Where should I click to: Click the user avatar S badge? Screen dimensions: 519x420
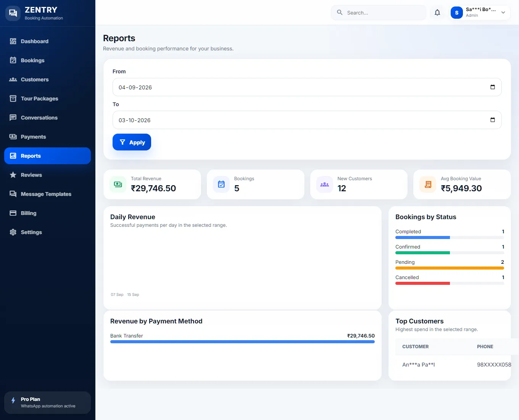457,13
